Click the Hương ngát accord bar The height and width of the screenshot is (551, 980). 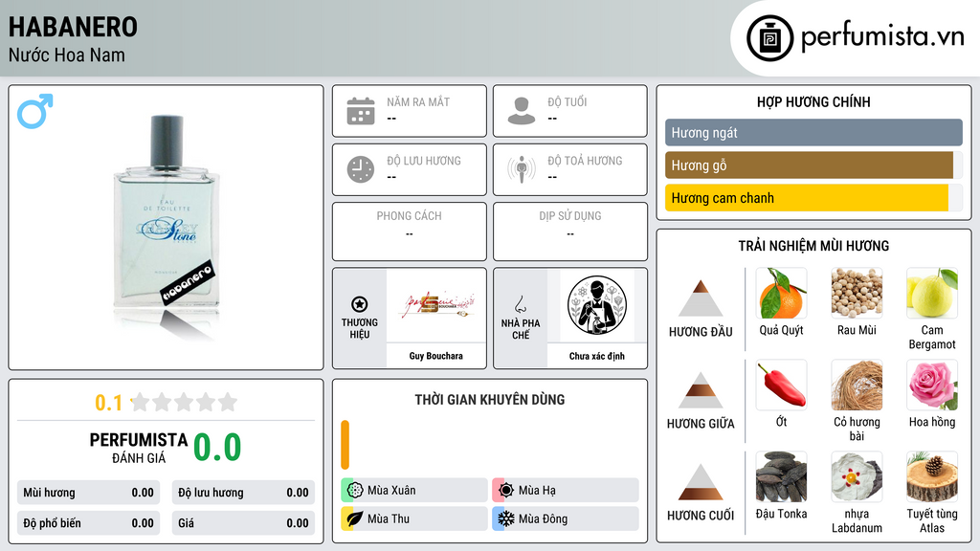pos(813,132)
